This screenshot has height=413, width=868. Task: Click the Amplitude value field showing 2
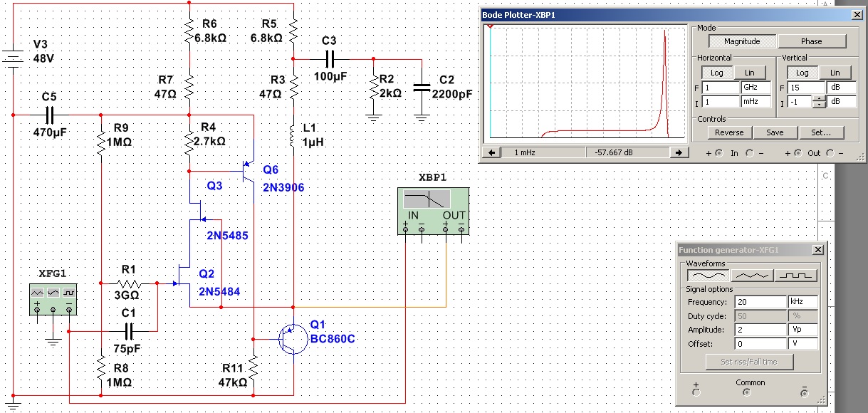[760, 330]
